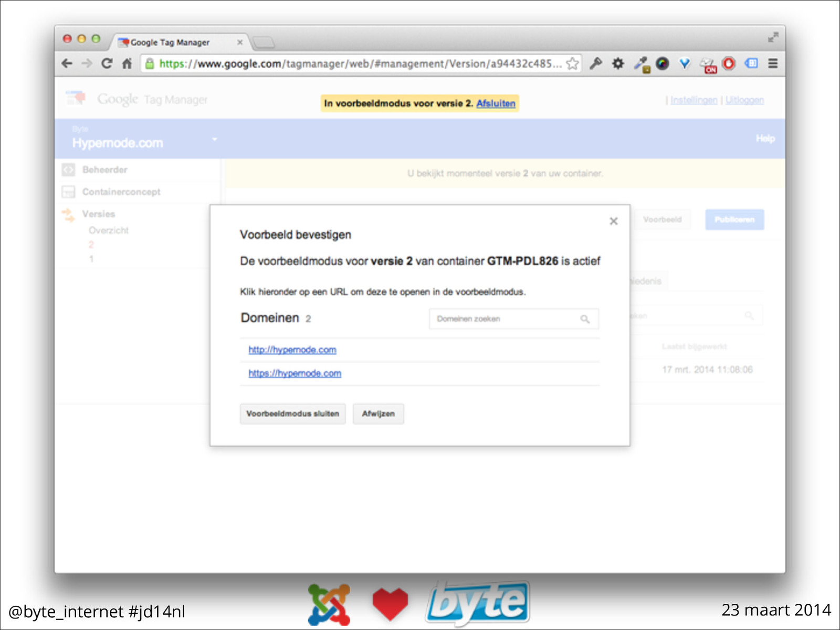Select version 1 in the sidebar
840x630 pixels.
click(91, 259)
